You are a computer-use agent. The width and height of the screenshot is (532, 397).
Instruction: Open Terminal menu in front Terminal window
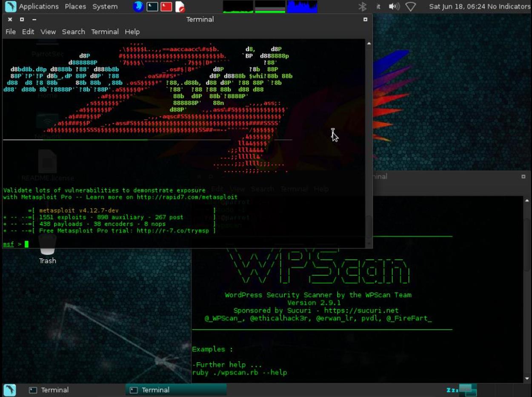pos(105,32)
